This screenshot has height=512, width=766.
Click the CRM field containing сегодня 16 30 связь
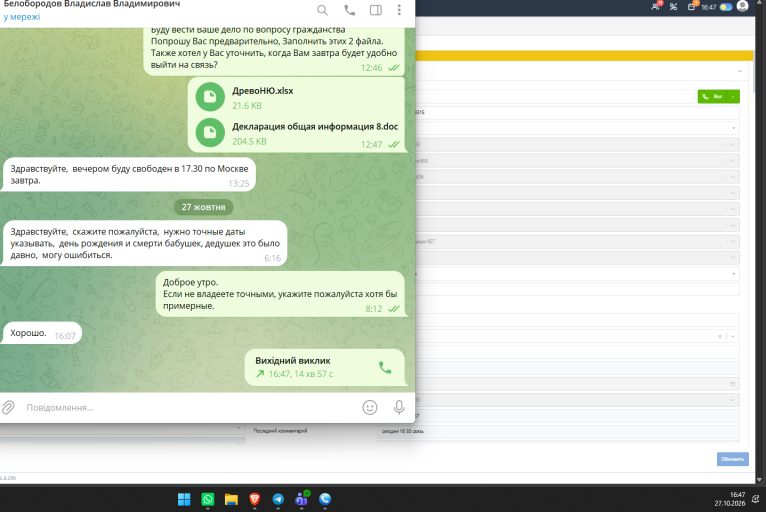pyautogui.click(x=558, y=431)
